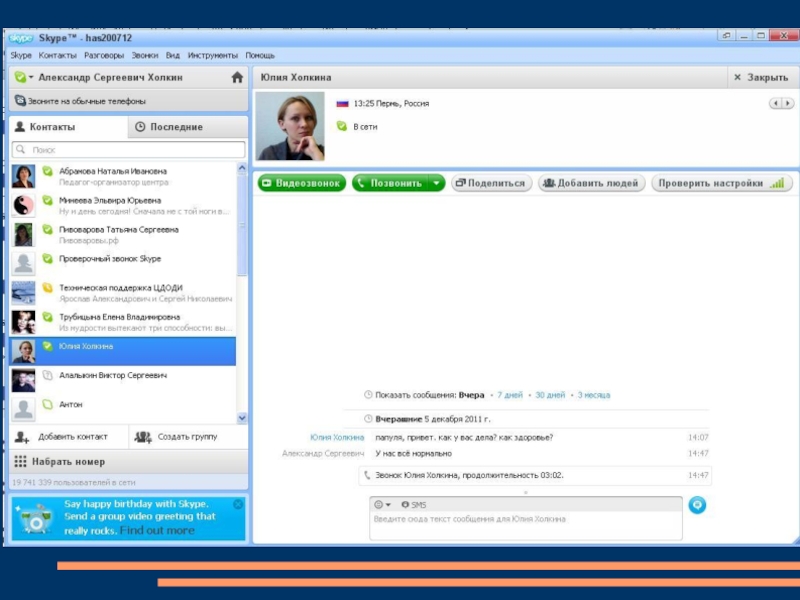Show messages from 3 месяца
This screenshot has height=600, width=800.
[x=594, y=395]
